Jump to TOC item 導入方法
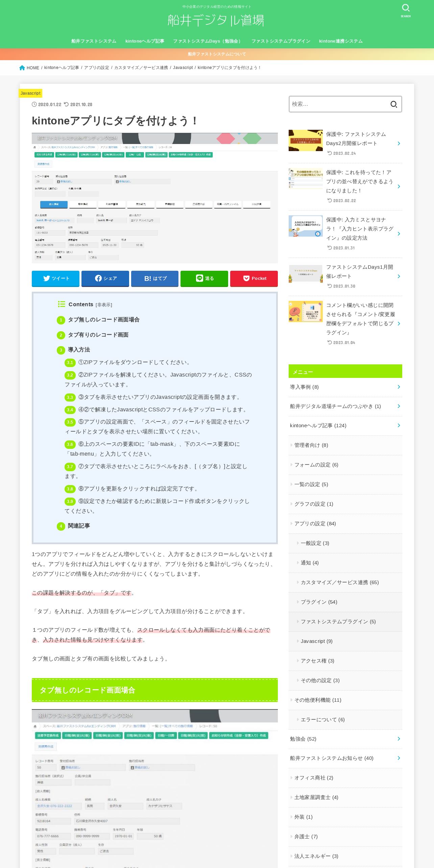This screenshot has height=868, width=434. coord(79,350)
